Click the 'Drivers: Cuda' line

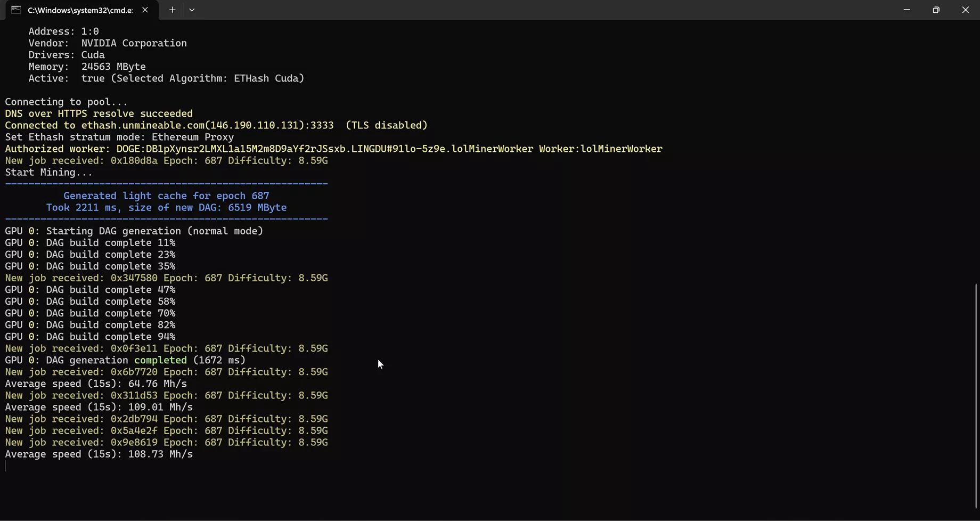click(x=67, y=55)
